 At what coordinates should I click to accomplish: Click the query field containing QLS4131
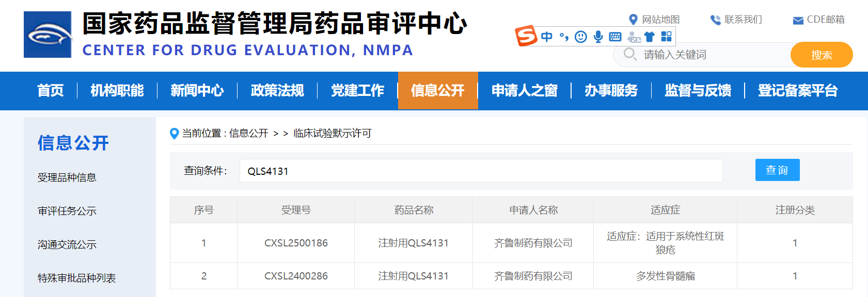[x=480, y=171]
